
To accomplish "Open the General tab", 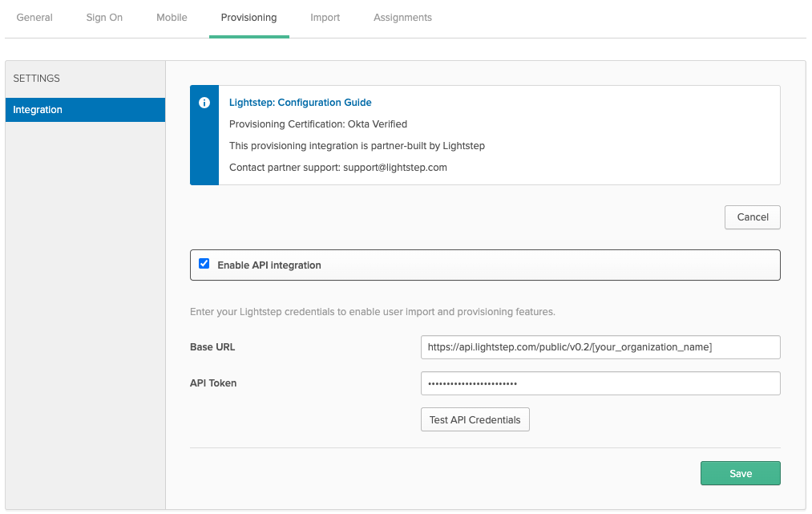I will pyautogui.click(x=34, y=18).
